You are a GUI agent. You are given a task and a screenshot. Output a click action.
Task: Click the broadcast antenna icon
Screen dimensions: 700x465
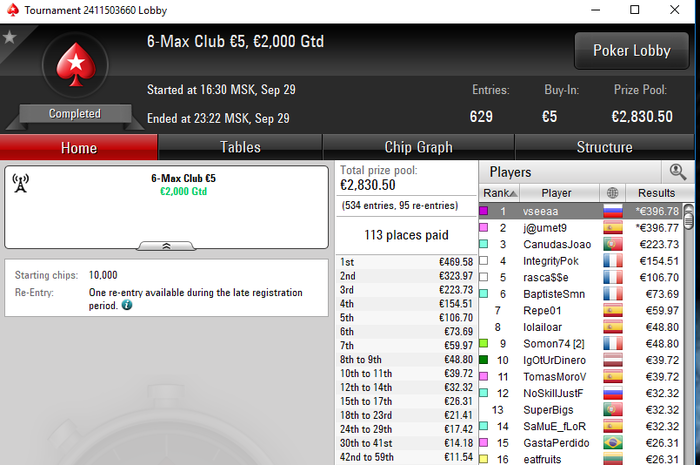21,183
